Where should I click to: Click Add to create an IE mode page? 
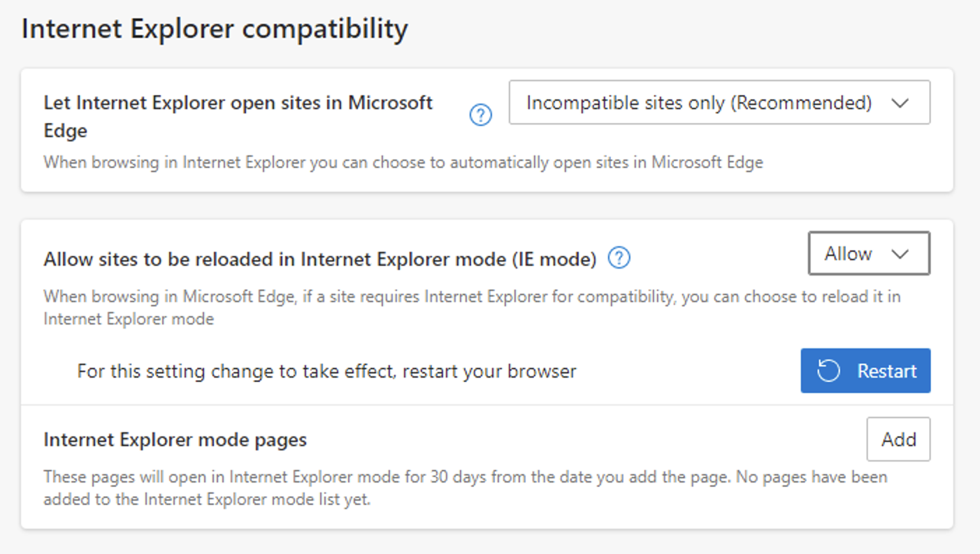click(x=898, y=439)
